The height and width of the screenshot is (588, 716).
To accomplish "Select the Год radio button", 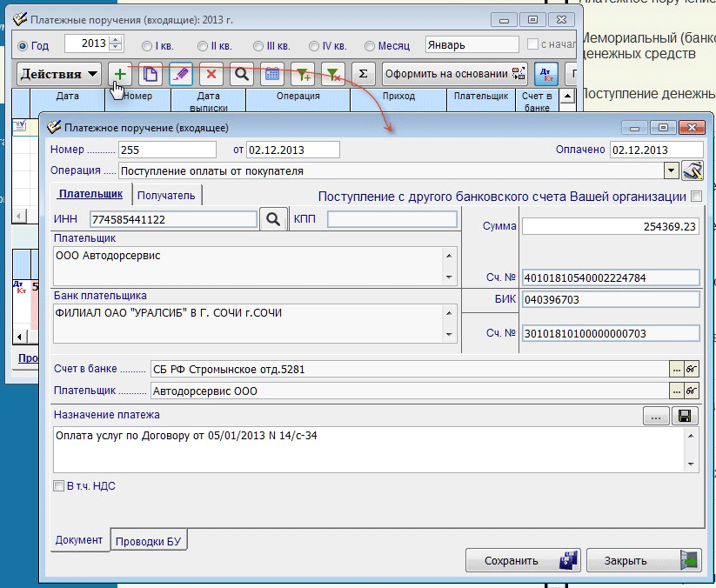I will point(23,46).
